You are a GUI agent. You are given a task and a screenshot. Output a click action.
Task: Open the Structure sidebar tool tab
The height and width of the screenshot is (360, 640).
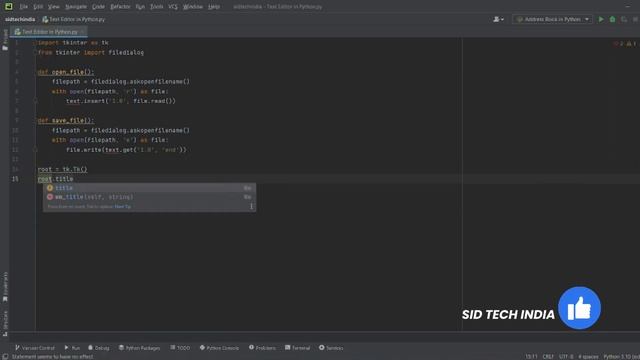click(x=5, y=323)
